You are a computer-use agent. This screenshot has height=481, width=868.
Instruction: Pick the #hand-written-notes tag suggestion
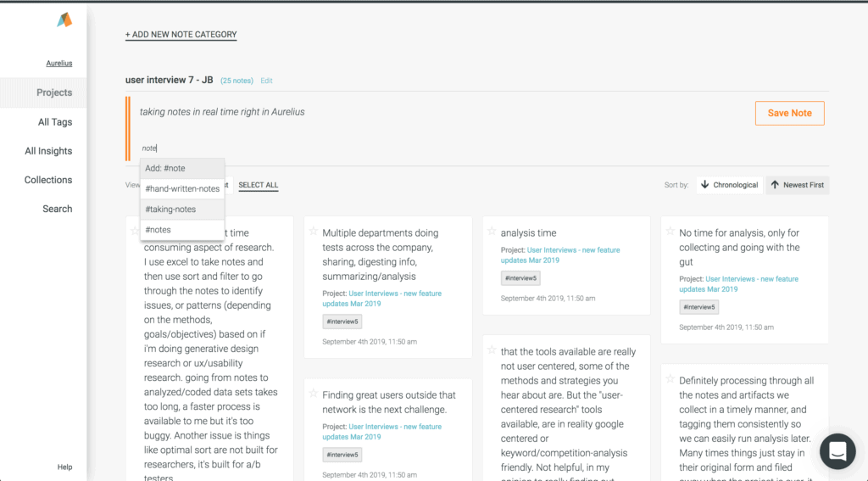pyautogui.click(x=182, y=189)
